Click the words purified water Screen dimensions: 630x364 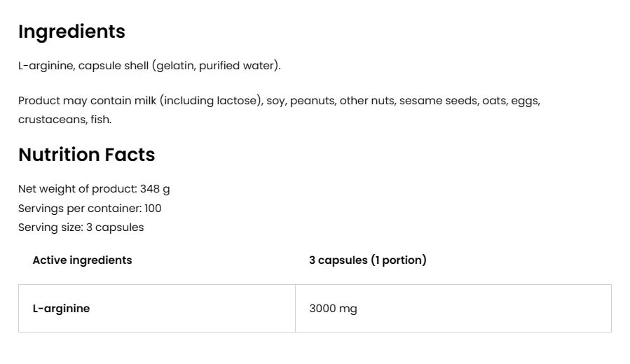coord(238,66)
